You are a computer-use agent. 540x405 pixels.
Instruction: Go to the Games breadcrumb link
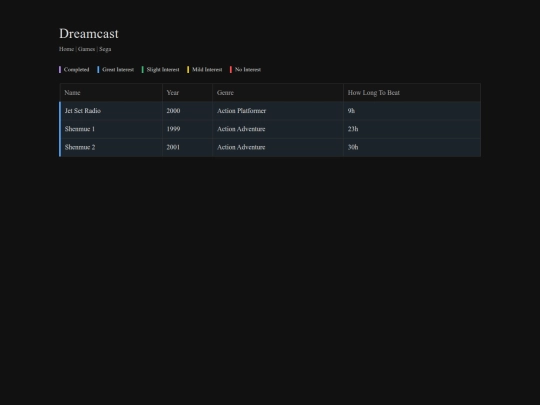pos(86,49)
